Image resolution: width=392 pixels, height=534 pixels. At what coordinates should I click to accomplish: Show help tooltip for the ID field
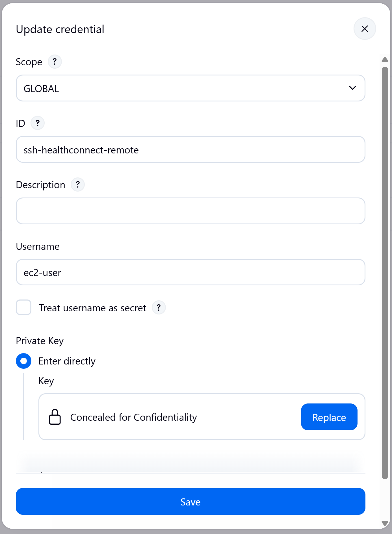[38, 123]
